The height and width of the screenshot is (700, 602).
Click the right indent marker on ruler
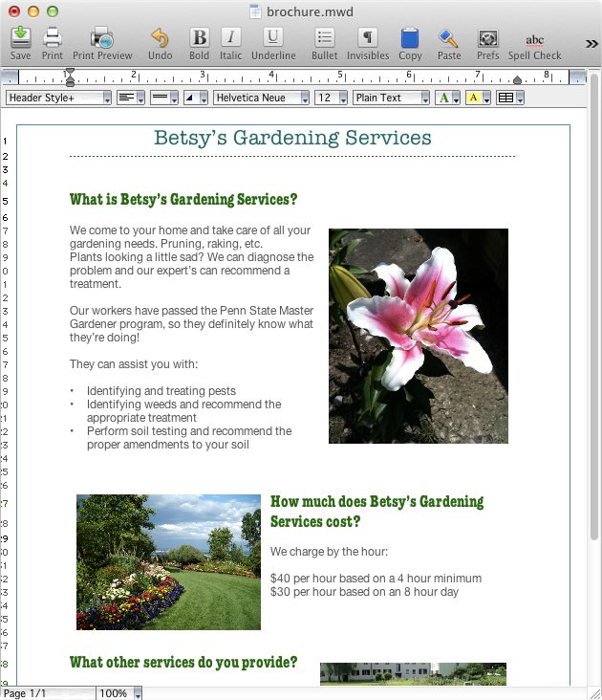pos(517,80)
